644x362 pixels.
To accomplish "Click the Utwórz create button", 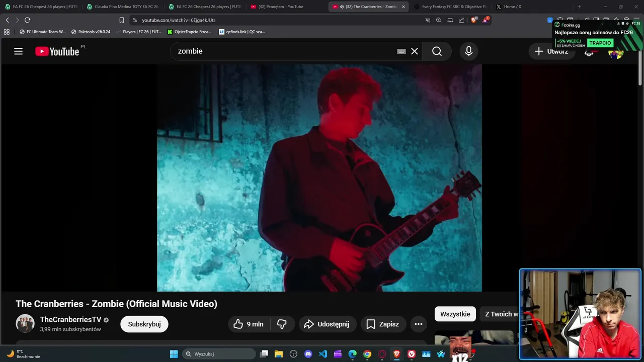I will (x=551, y=51).
